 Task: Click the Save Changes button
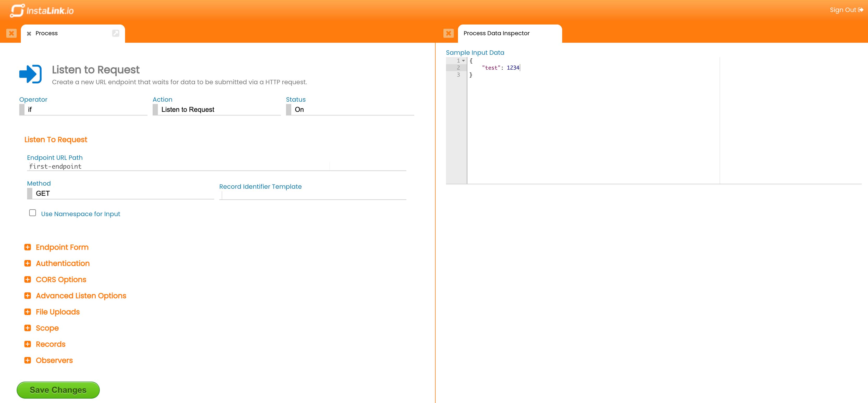(x=58, y=390)
